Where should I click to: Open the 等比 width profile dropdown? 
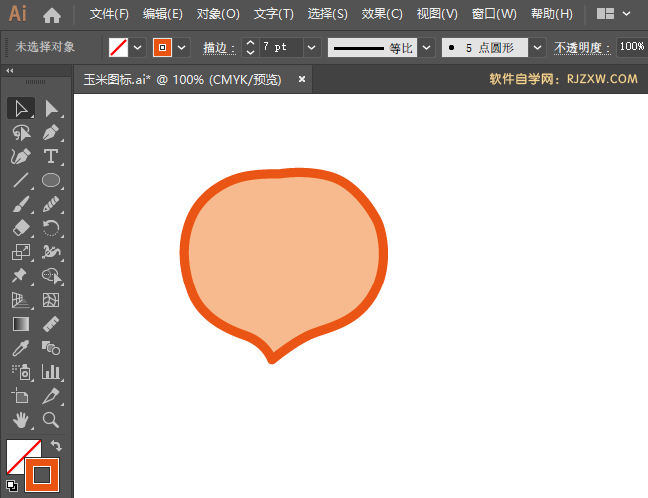point(426,48)
